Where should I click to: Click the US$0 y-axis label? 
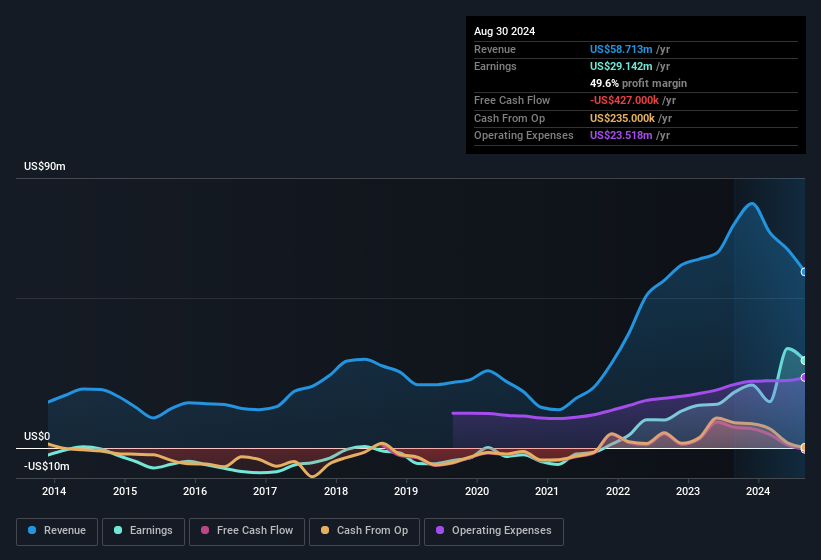[x=37, y=436]
